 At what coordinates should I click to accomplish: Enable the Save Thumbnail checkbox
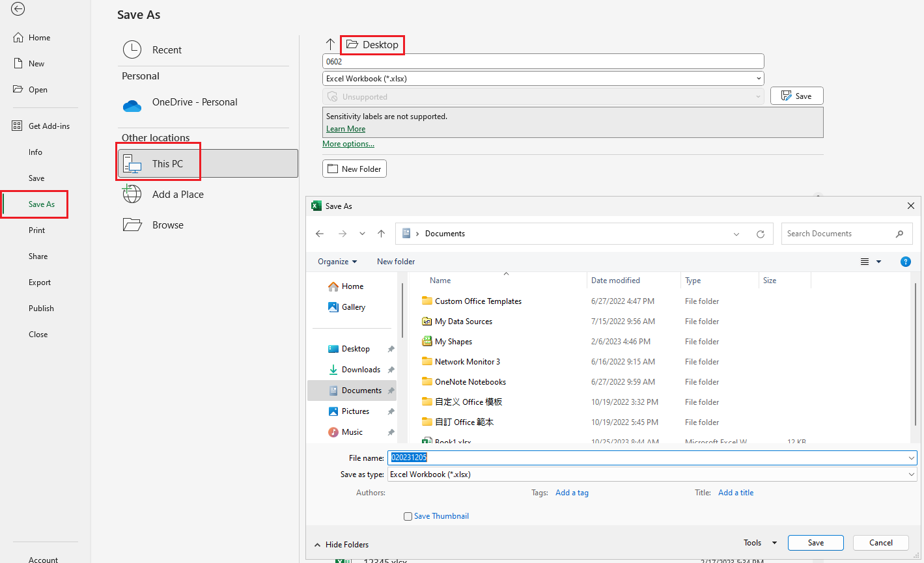coord(408,515)
